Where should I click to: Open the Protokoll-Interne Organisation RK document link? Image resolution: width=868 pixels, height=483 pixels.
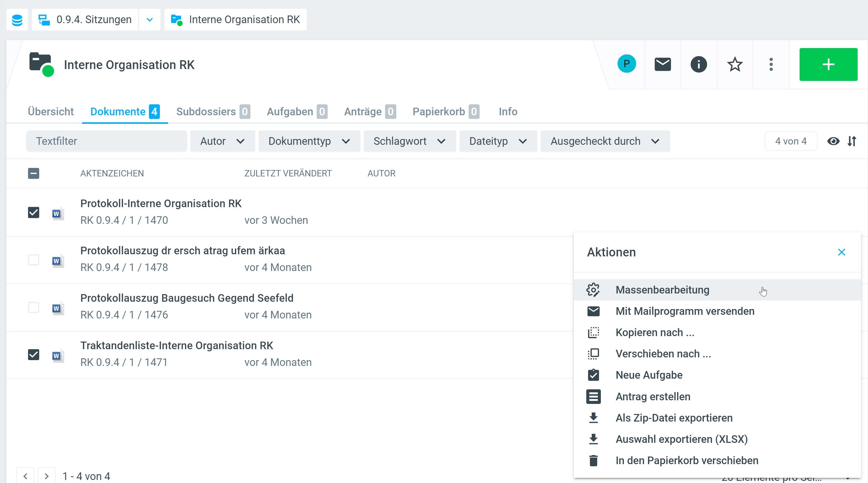tap(161, 203)
